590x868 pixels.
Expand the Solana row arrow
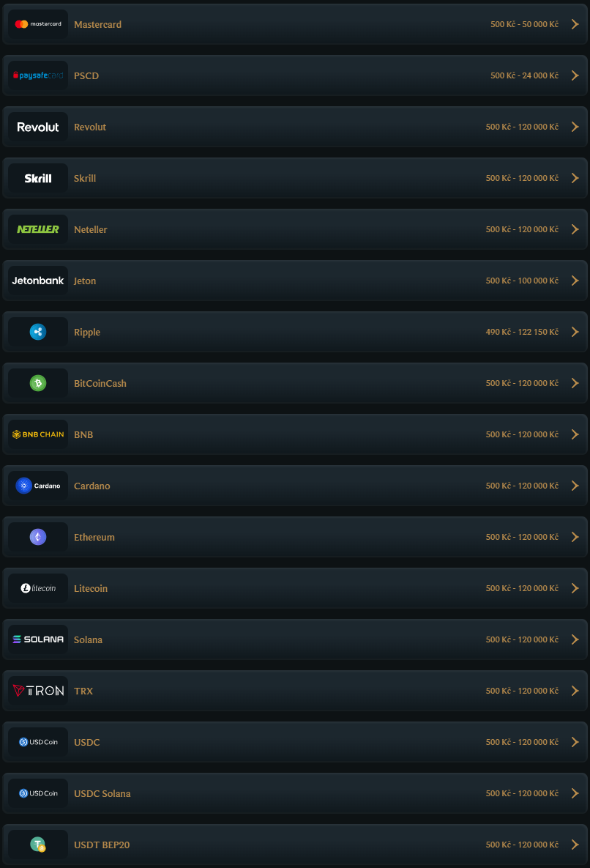pos(575,639)
